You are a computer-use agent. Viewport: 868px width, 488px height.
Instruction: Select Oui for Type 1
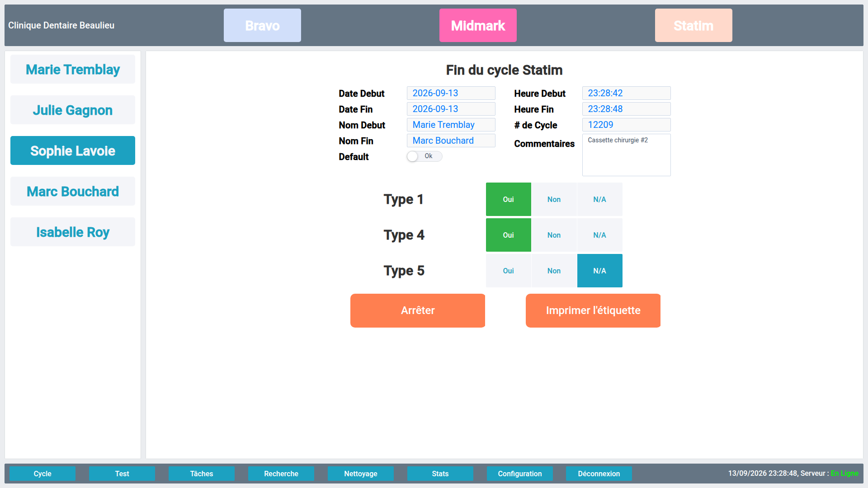pos(509,199)
